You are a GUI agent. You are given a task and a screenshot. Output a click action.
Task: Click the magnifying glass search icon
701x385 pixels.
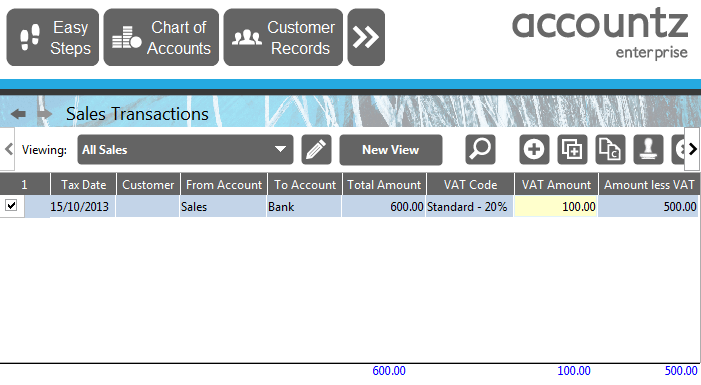pyautogui.click(x=481, y=150)
